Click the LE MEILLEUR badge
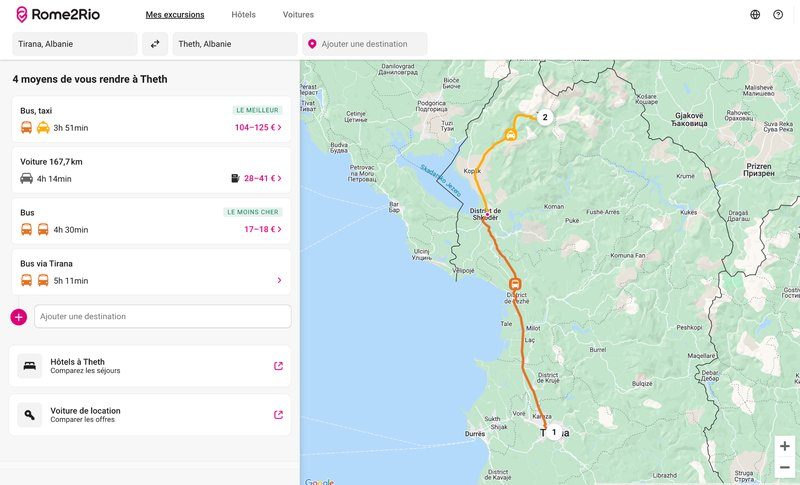Screen dimensions: 800x485 pyautogui.click(x=257, y=110)
